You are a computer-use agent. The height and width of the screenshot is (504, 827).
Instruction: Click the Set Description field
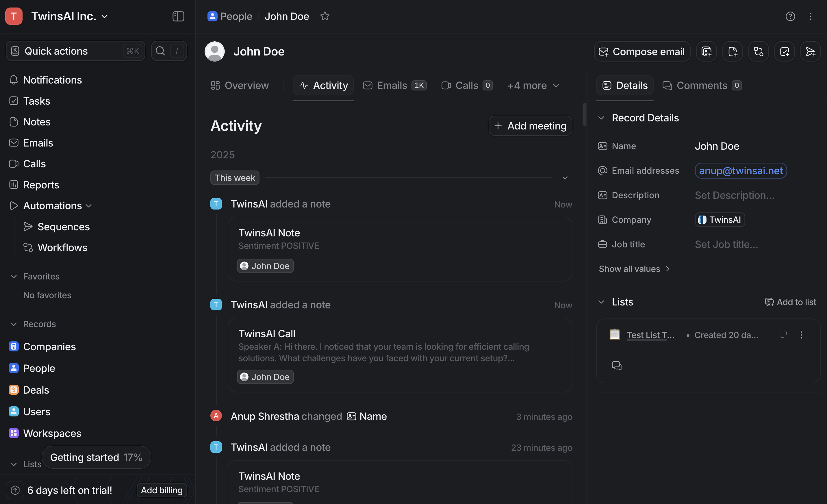[734, 195]
